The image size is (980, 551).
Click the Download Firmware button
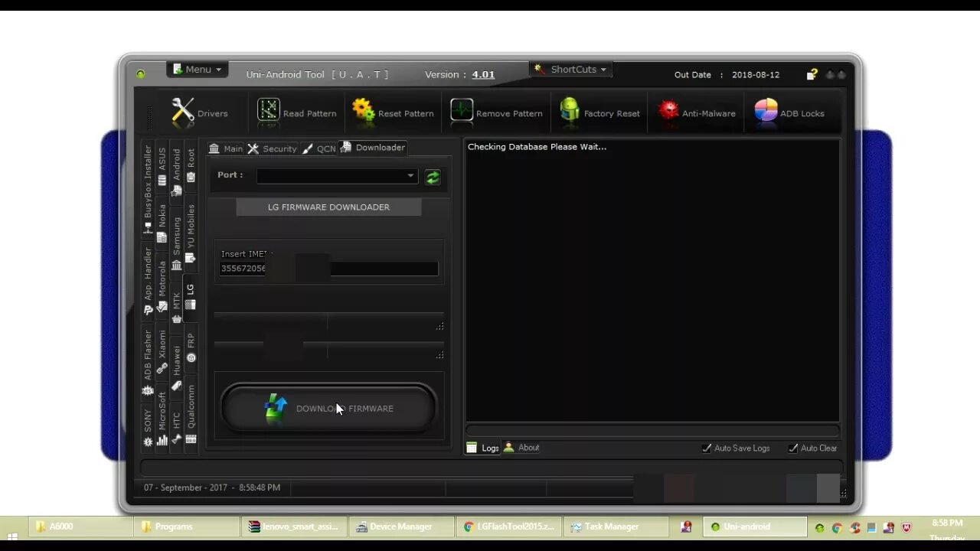coord(329,408)
